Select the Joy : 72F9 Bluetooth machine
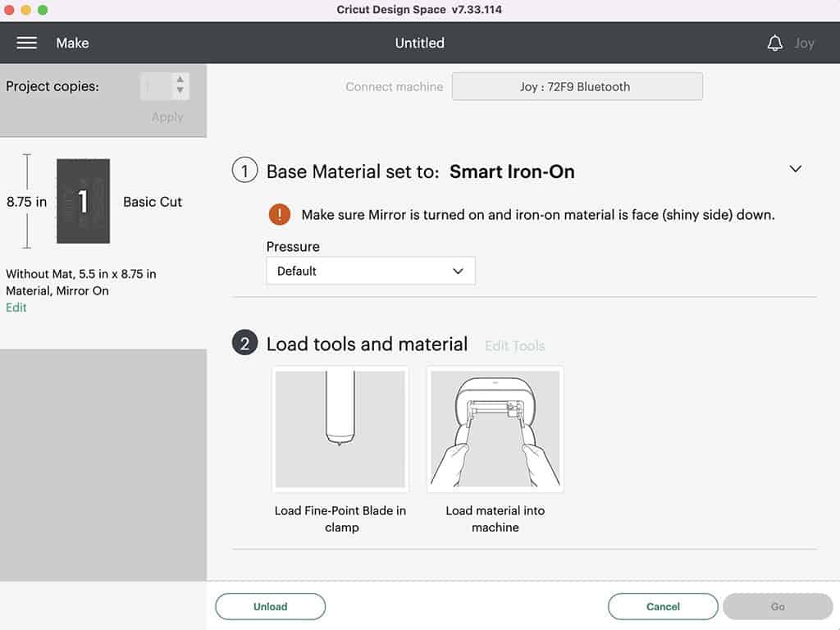The height and width of the screenshot is (630, 840). coord(577,86)
